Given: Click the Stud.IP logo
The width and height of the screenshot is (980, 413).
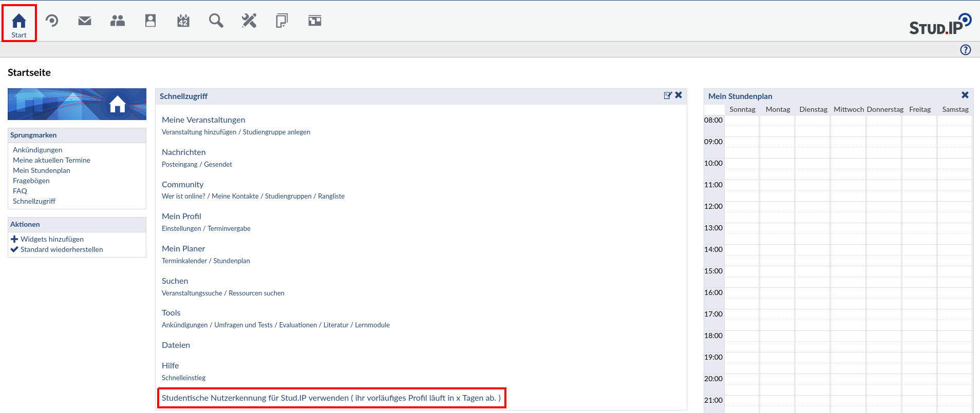Looking at the screenshot, I should click(939, 25).
